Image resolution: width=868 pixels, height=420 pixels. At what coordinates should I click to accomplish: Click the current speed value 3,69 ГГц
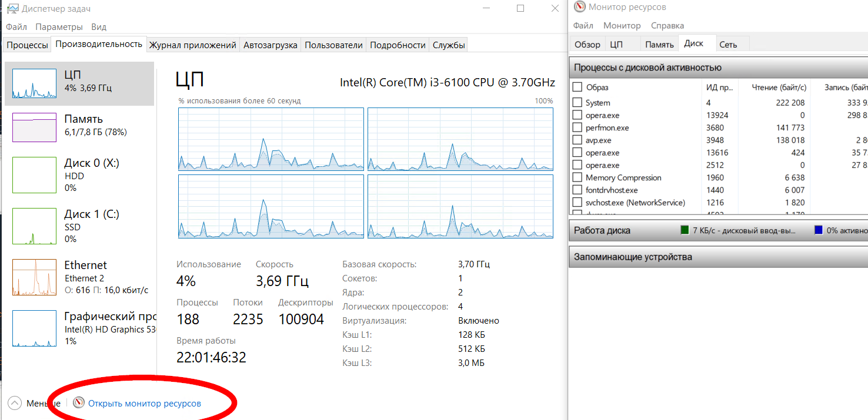click(282, 281)
